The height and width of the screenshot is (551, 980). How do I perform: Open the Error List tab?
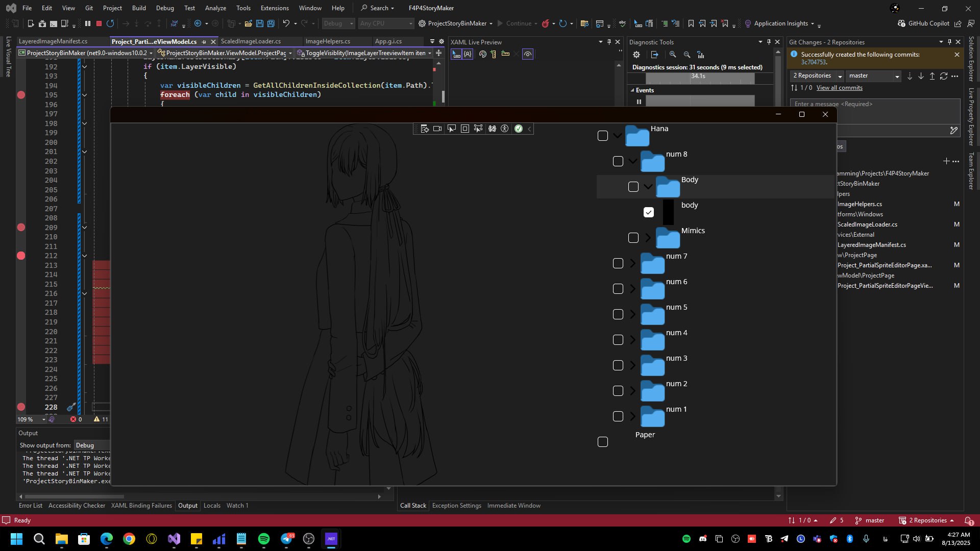point(31,506)
